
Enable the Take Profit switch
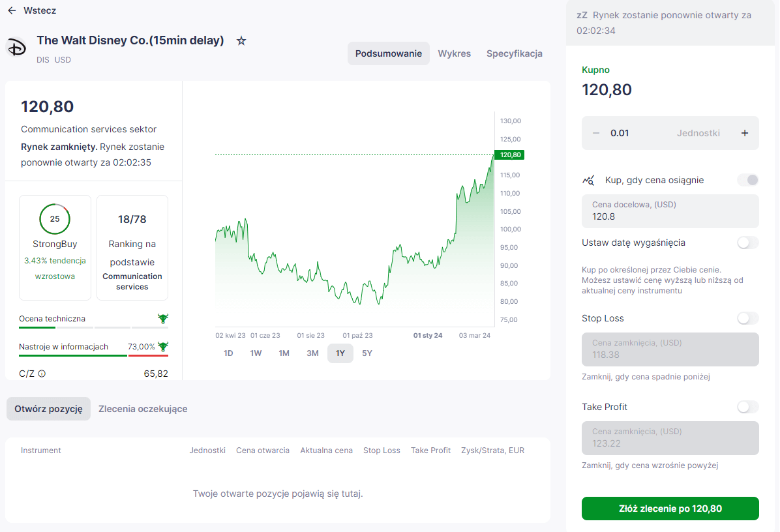[x=748, y=407]
